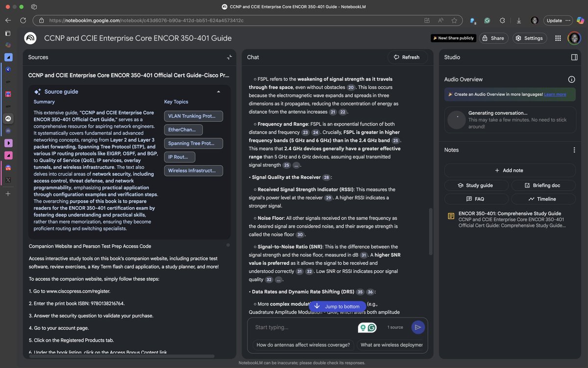Open notebook Settings
Image resolution: width=588 pixels, height=368 pixels.
click(x=529, y=38)
